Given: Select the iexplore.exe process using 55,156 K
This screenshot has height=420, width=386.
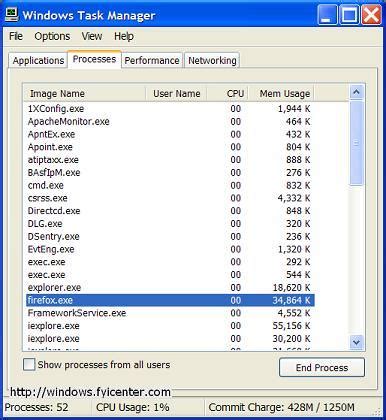Looking at the screenshot, I should tap(170, 326).
